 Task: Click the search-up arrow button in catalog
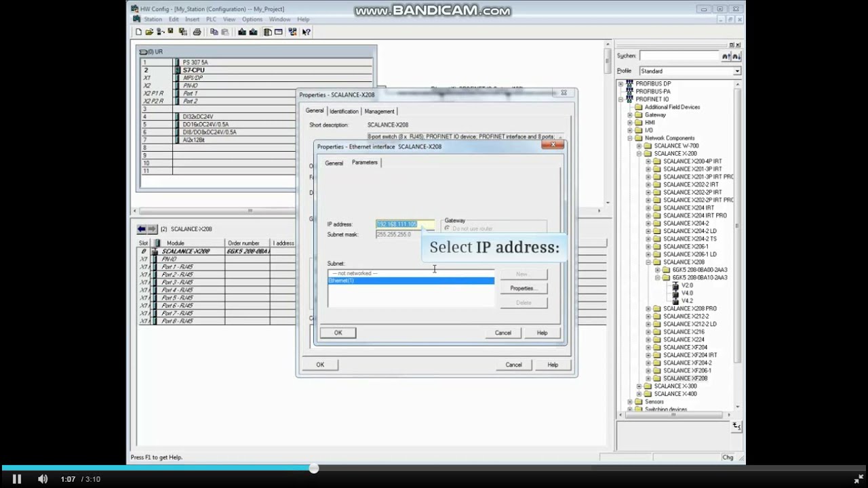pos(726,56)
